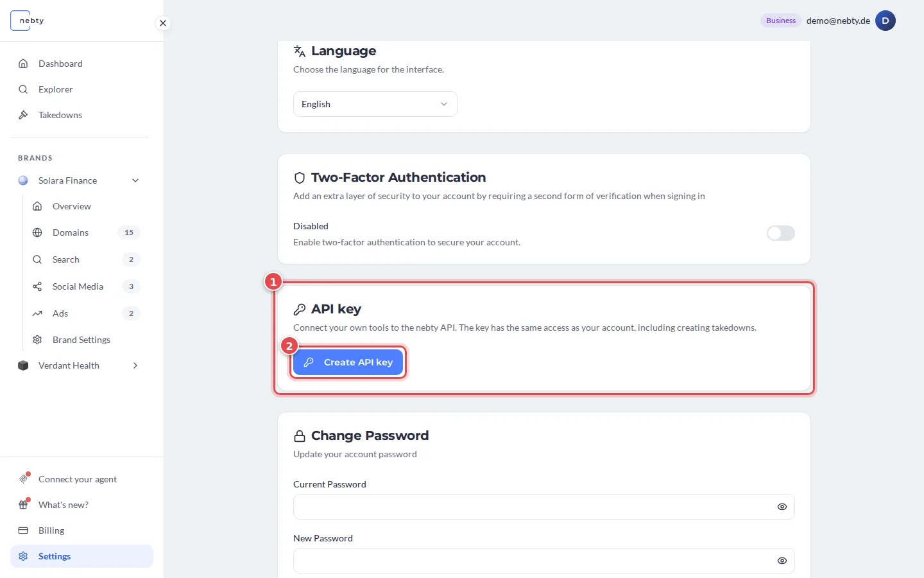Select the Verdant Health brand

[69, 365]
